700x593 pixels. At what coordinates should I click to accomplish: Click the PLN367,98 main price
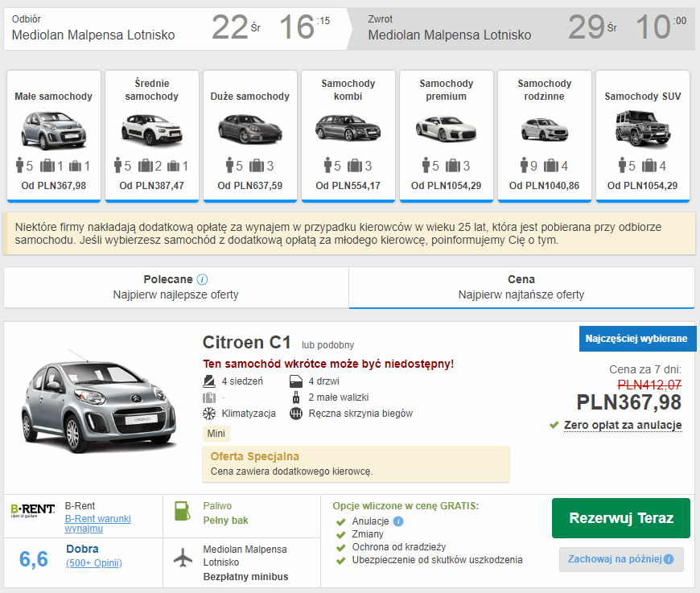click(x=628, y=402)
